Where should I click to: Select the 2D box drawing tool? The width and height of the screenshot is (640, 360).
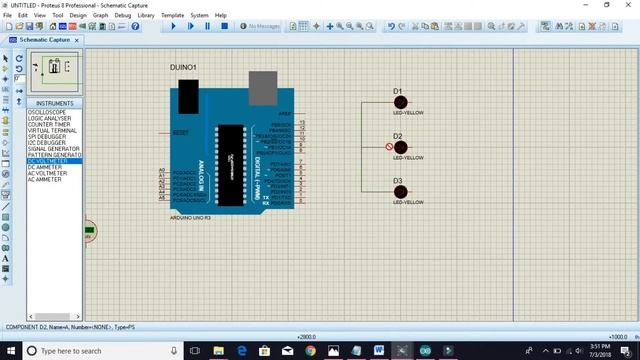pyautogui.click(x=5, y=217)
